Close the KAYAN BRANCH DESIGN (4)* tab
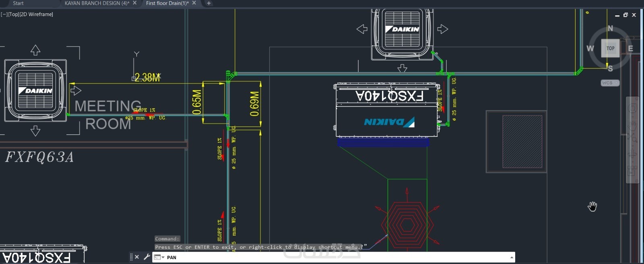Image resolution: width=644 pixels, height=264 pixels. point(134,3)
